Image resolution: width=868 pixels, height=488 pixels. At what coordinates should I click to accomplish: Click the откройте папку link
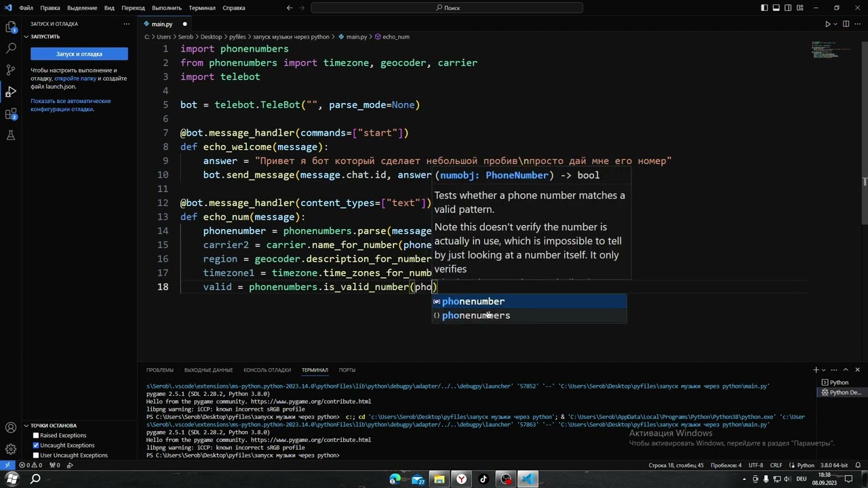tap(75, 79)
